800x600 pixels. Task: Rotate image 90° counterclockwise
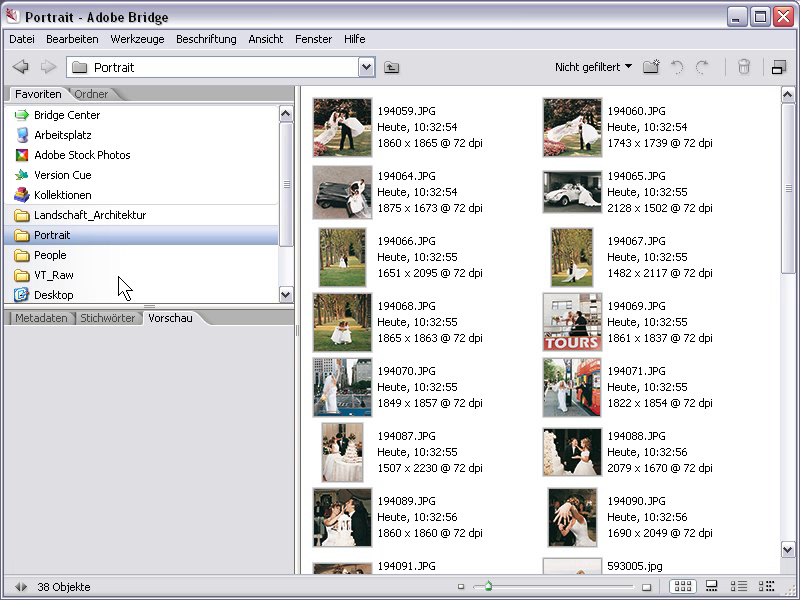[677, 67]
